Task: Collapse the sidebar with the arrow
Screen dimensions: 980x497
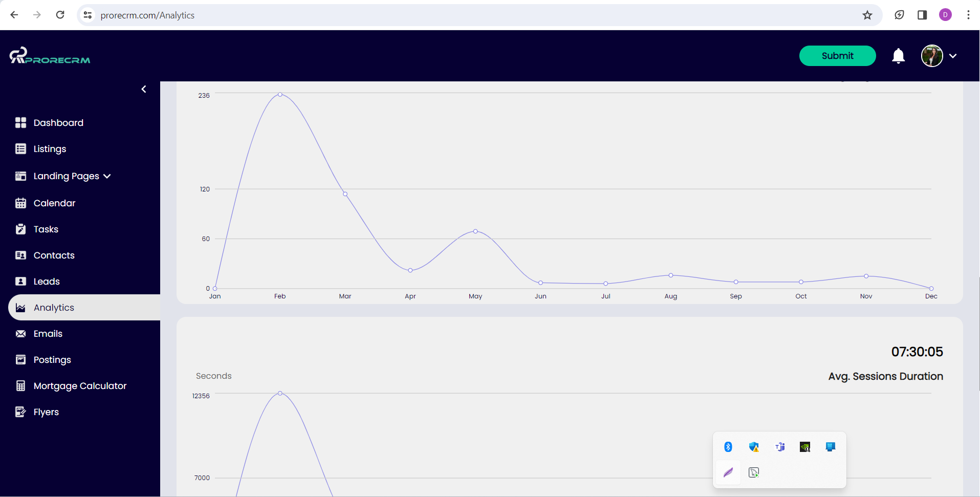Action: [x=144, y=89]
